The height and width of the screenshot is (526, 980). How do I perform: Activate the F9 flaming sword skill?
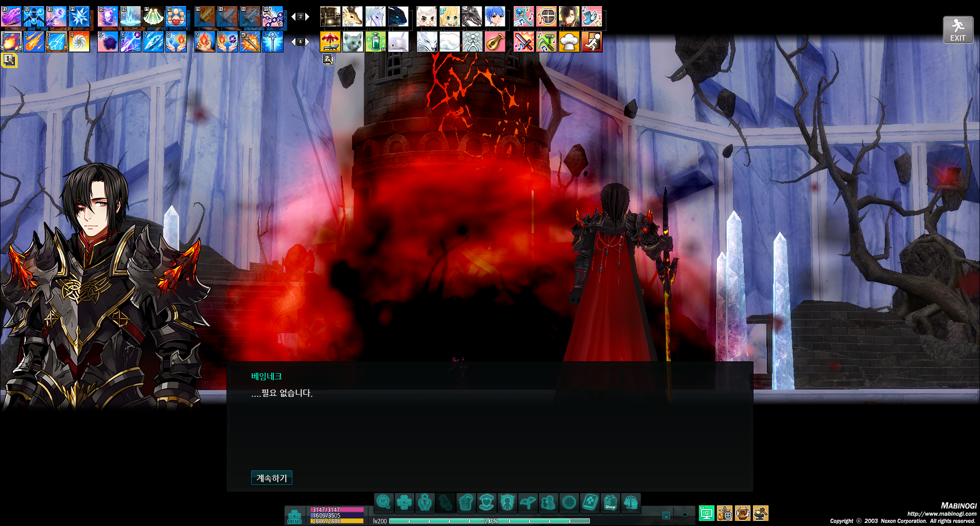click(x=205, y=16)
